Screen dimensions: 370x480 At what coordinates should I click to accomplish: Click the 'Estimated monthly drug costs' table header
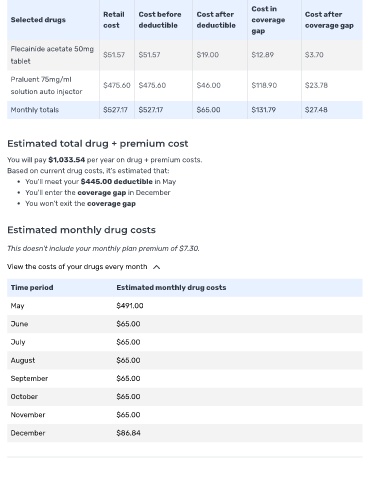coord(171,288)
